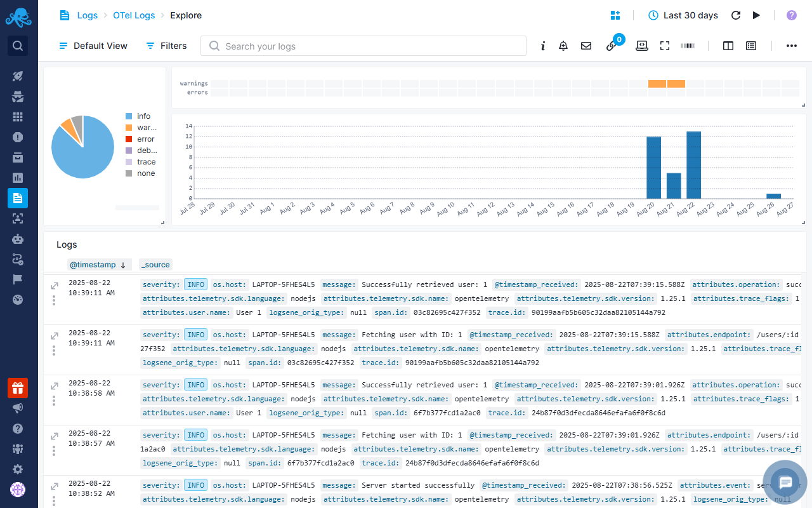Open the three-dot more options menu
Viewport: 812px width, 508px height.
point(791,46)
